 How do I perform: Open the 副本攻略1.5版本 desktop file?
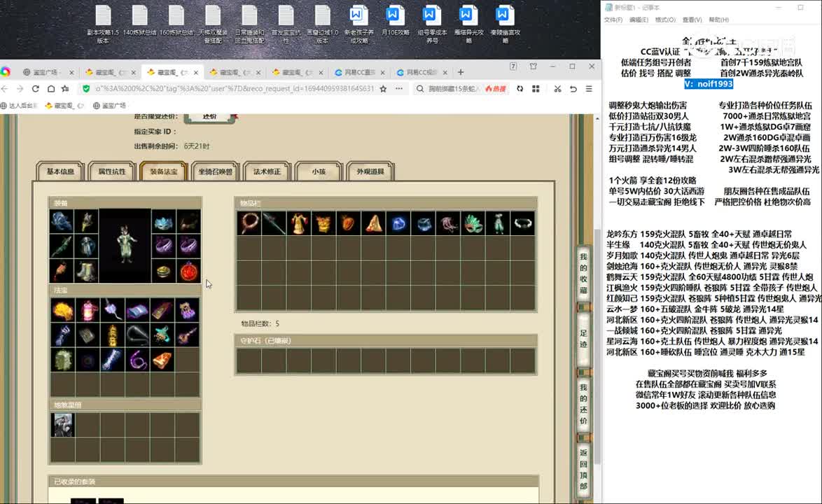tap(103, 24)
